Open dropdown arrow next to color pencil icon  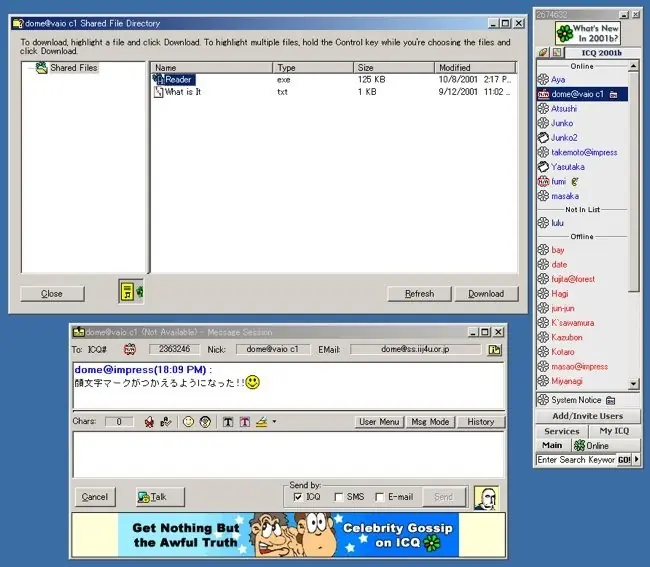coord(274,422)
